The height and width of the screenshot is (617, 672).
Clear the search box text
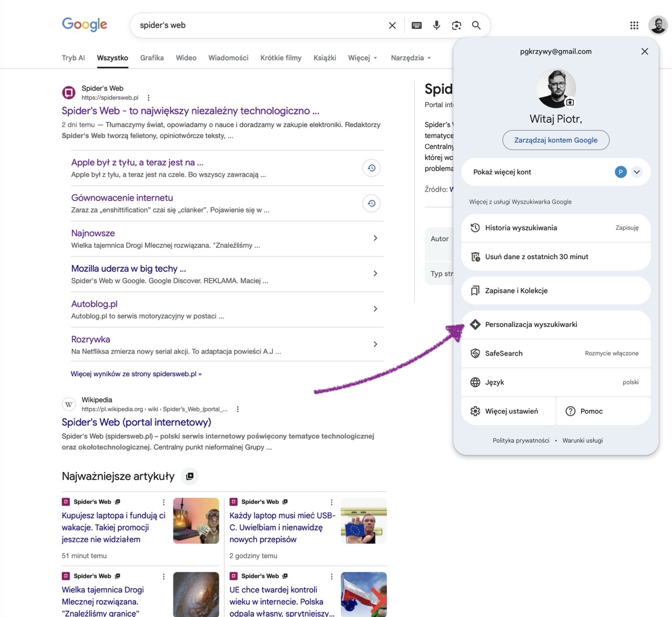pos(392,25)
